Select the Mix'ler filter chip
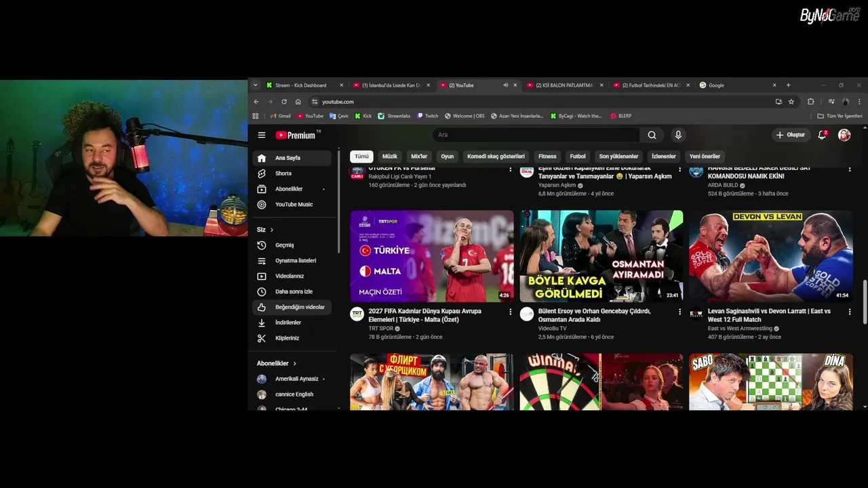Viewport: 868px width, 488px height. 419,157
